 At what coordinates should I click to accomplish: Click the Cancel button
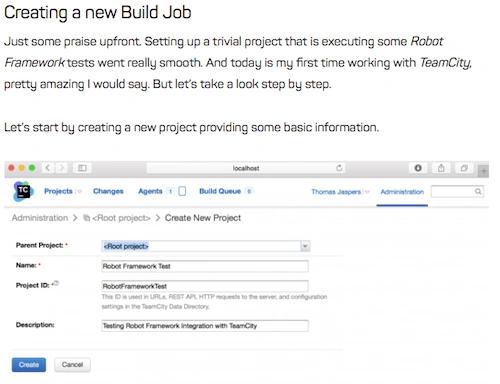click(x=72, y=365)
